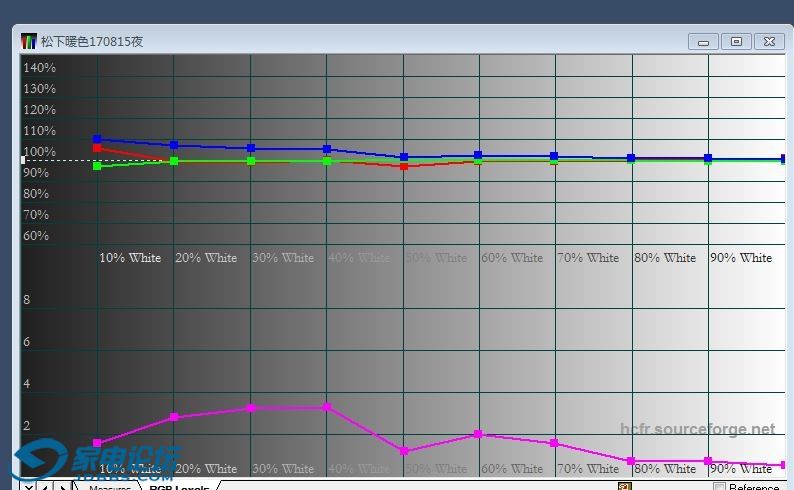This screenshot has width=794, height=490.
Task: Close the 松下暖色170815夜 document window
Action: point(768,41)
